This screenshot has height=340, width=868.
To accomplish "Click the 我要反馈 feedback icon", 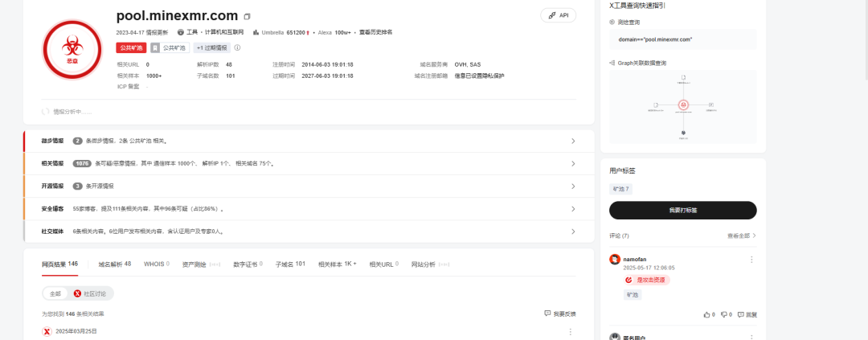I will pyautogui.click(x=547, y=313).
